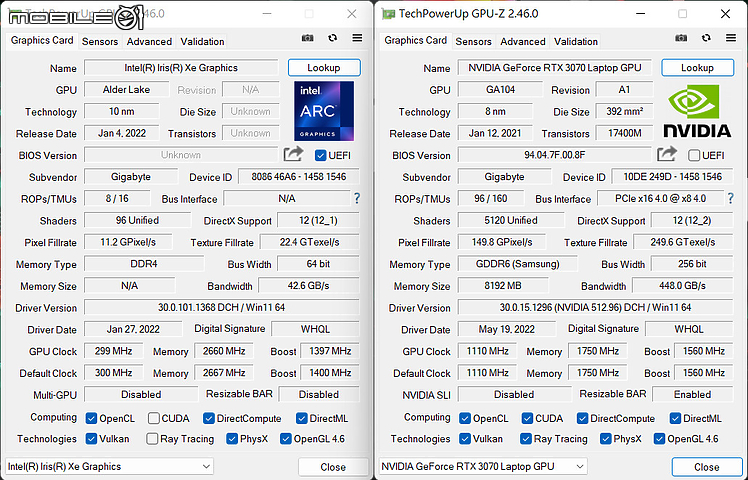
Task: Toggle Vulkan checkbox in NVIDIA window
Action: (x=465, y=438)
